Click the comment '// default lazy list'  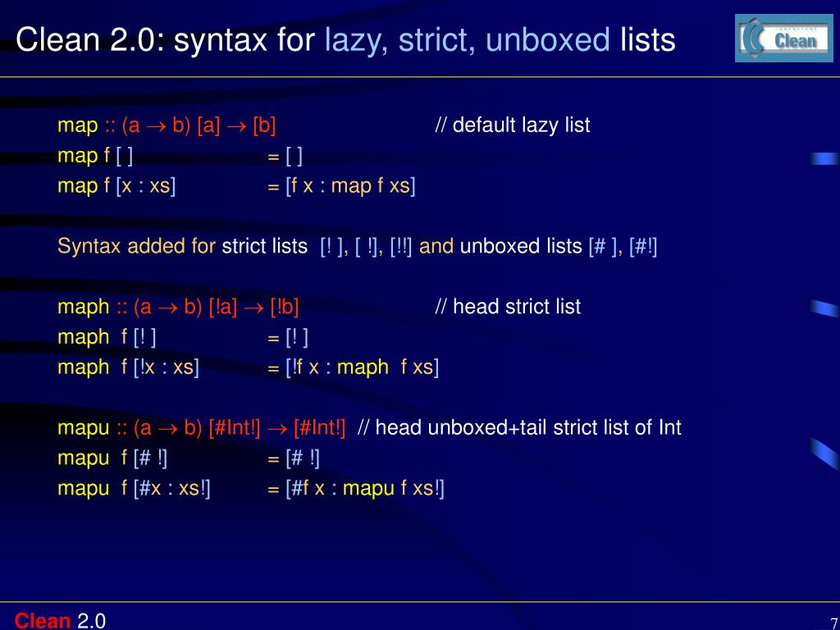click(513, 126)
